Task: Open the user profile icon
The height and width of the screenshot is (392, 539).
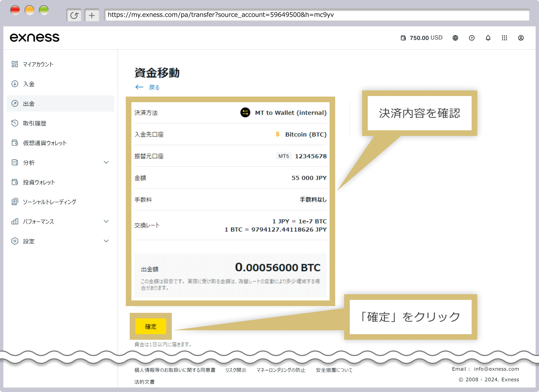Action: [521, 38]
